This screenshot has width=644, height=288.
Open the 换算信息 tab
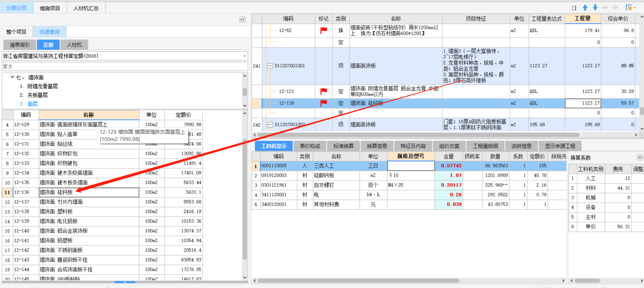tap(377, 146)
